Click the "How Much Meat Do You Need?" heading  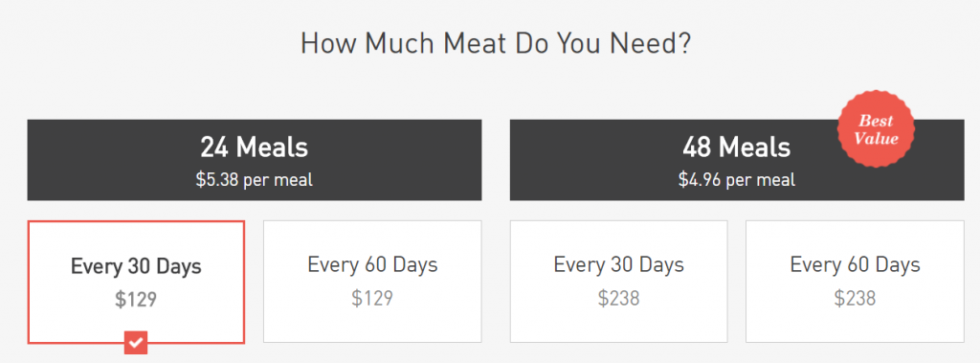[496, 44]
